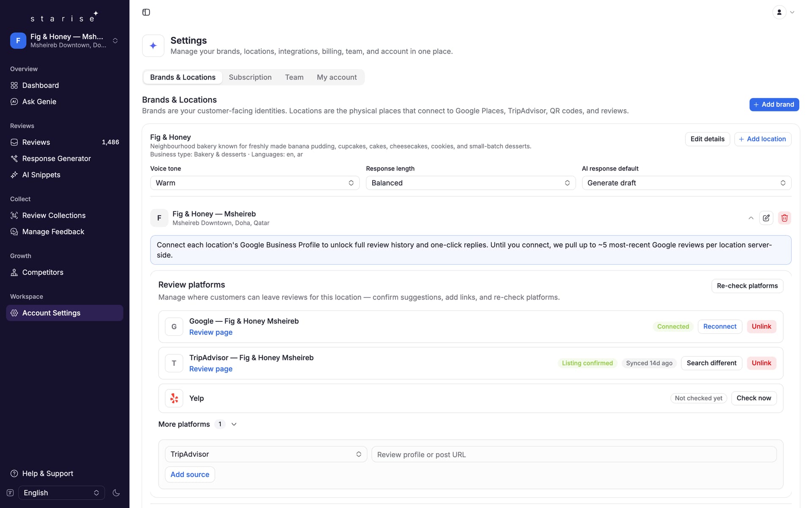Open Competitors page
The image size is (812, 508).
pos(64,272)
